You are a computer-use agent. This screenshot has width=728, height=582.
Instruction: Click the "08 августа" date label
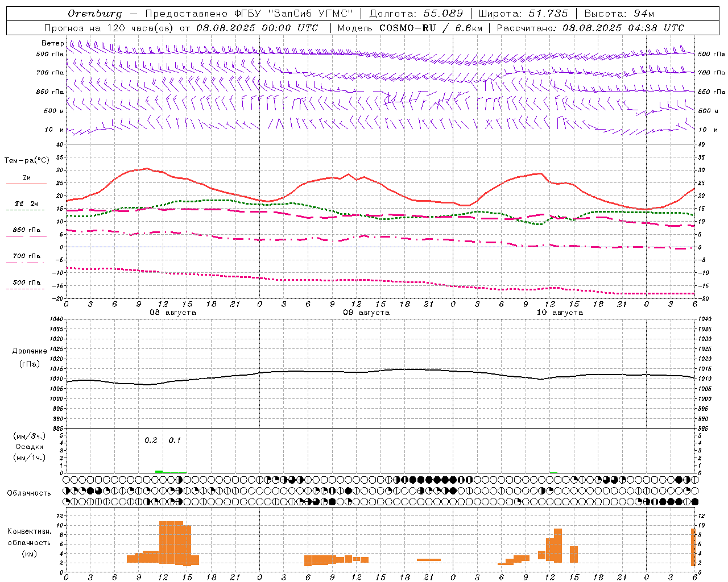pyautogui.click(x=173, y=313)
